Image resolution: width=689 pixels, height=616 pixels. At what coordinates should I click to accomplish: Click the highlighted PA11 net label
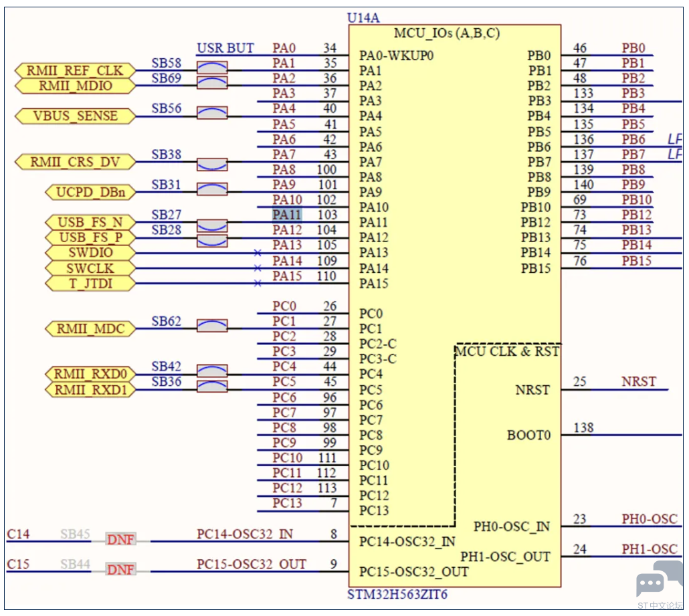coord(287,215)
